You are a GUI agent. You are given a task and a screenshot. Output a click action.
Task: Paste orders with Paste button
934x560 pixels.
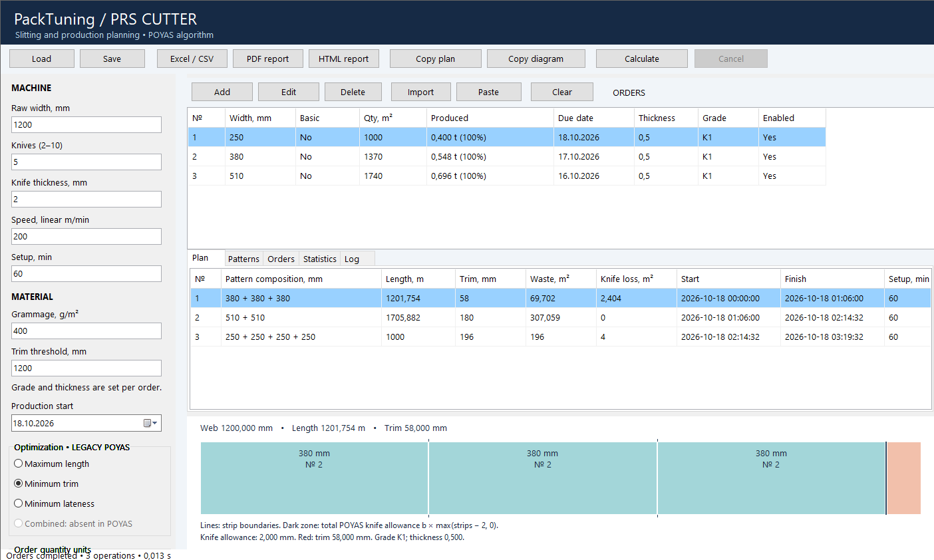pyautogui.click(x=489, y=92)
